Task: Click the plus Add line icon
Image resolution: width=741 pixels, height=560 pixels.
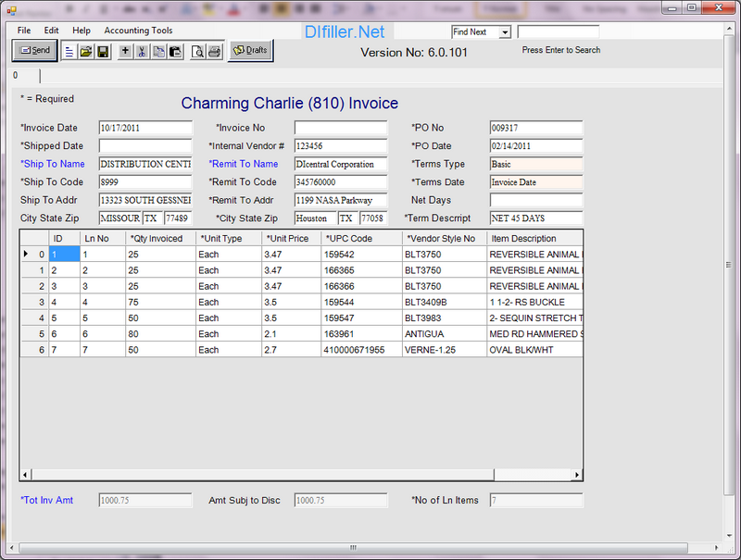Action: (125, 51)
